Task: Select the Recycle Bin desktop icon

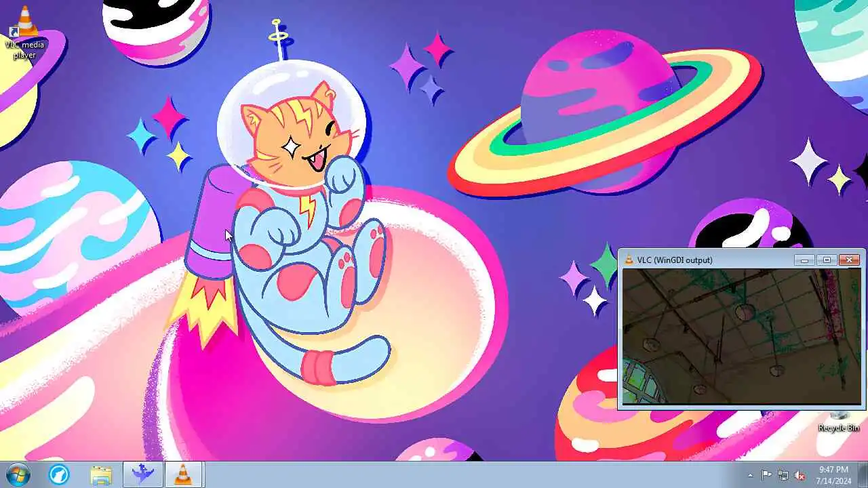Action: 840,421
